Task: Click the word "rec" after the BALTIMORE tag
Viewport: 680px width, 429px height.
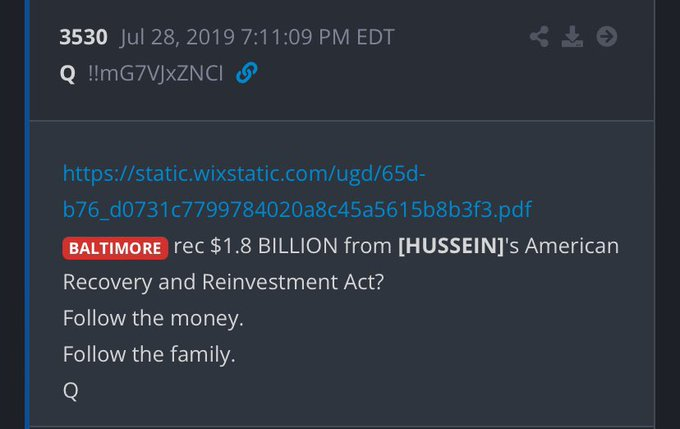Action: tap(188, 246)
